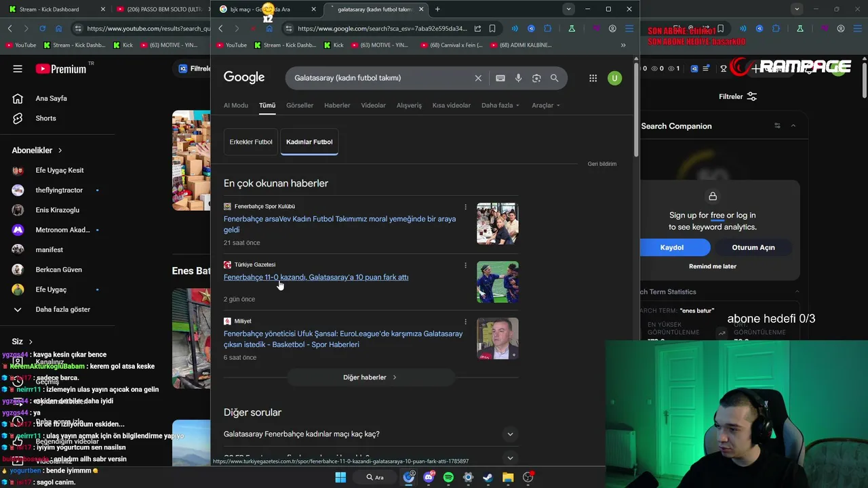Open the Türkiye Gazetesi news thumbnail
Viewport: 868px width, 488px height.
click(498, 282)
